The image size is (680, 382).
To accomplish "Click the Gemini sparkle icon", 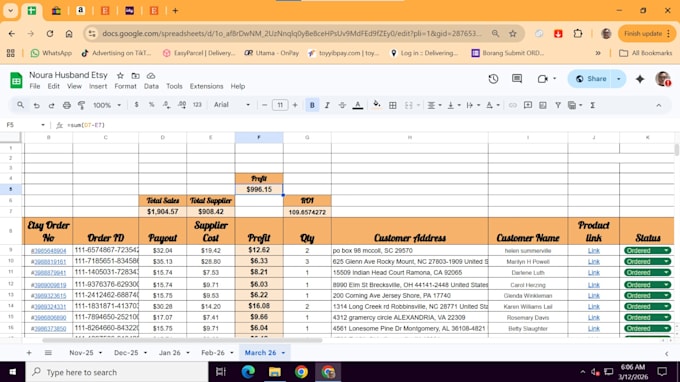I will pyautogui.click(x=640, y=79).
